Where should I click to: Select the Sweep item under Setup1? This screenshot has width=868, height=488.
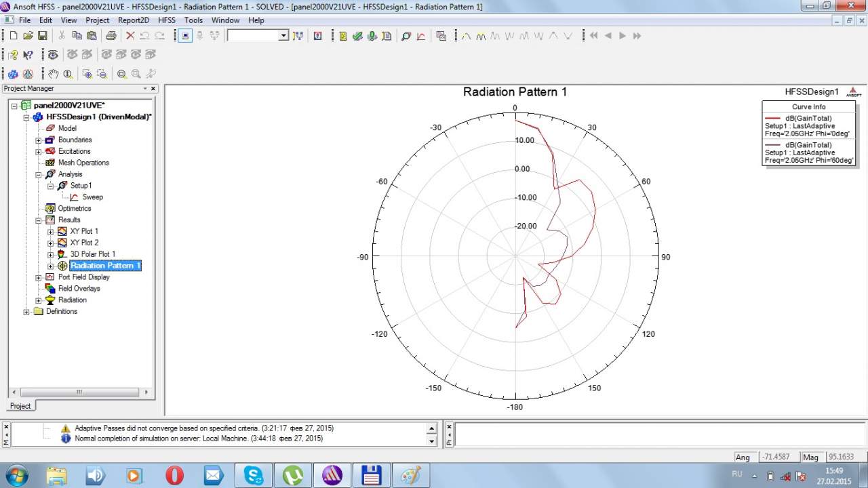pyautogui.click(x=92, y=197)
